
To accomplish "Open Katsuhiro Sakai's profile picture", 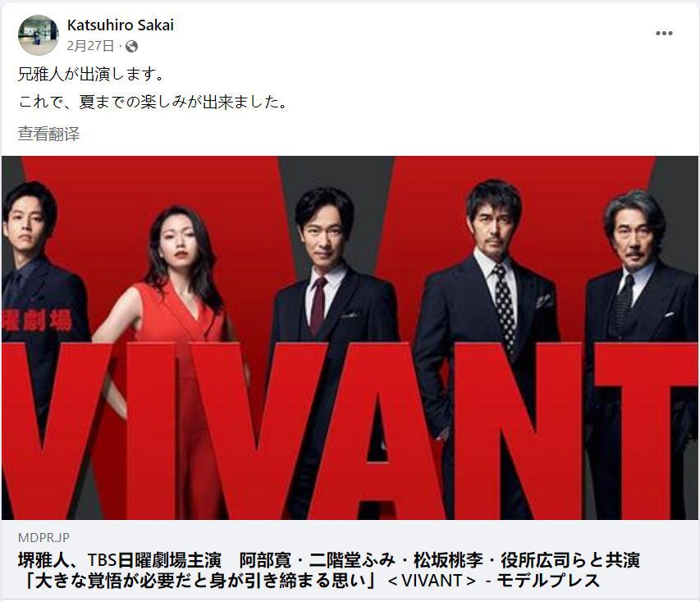I will 38,34.
